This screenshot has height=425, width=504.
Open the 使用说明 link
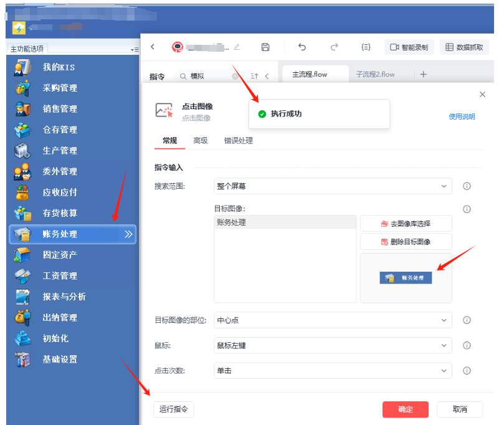point(462,117)
